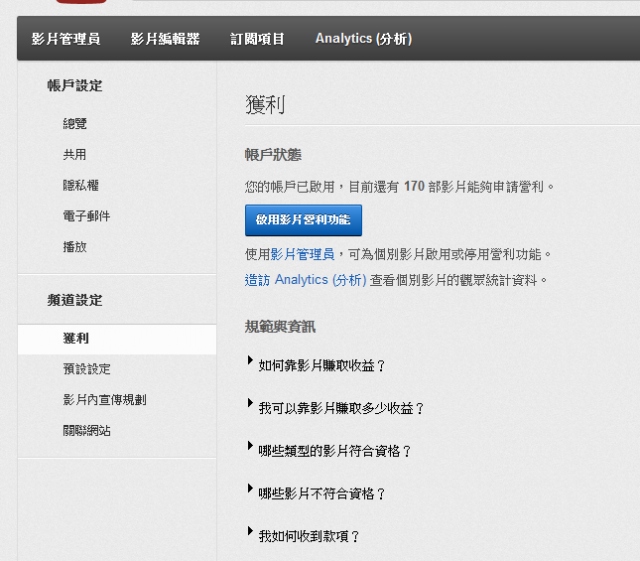Select 總覽 in account settings sidebar

pyautogui.click(x=75, y=124)
